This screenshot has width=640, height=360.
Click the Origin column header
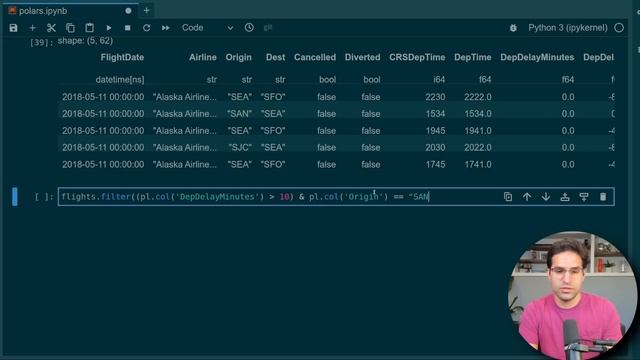click(238, 58)
